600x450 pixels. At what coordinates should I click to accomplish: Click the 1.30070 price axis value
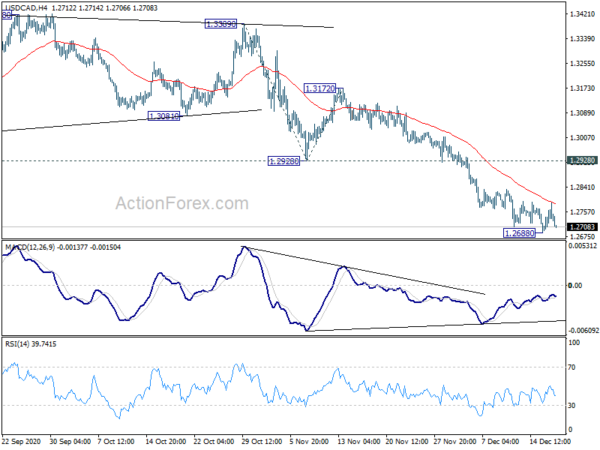tap(582, 137)
